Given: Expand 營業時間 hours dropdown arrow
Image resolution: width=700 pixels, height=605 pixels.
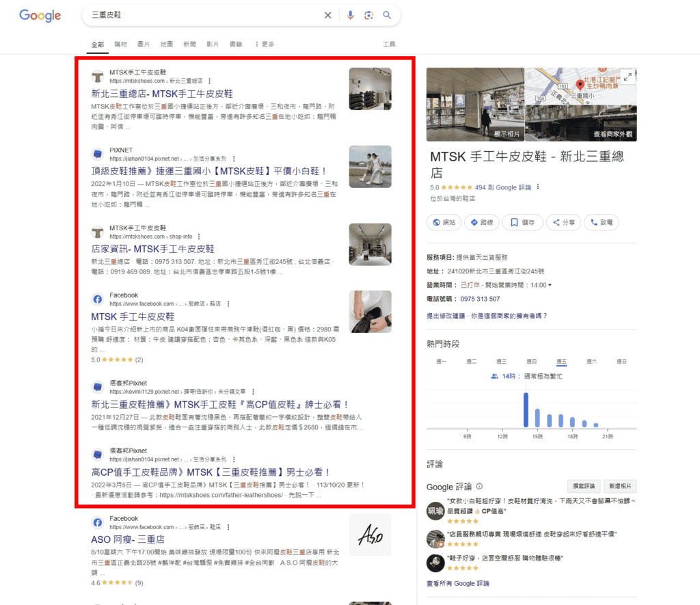Looking at the screenshot, I should click(550, 285).
